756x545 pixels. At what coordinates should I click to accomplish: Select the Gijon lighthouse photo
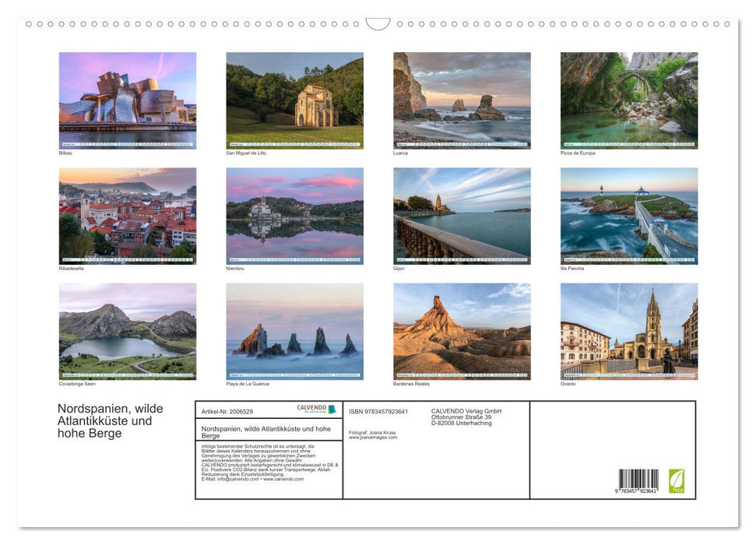461,210
